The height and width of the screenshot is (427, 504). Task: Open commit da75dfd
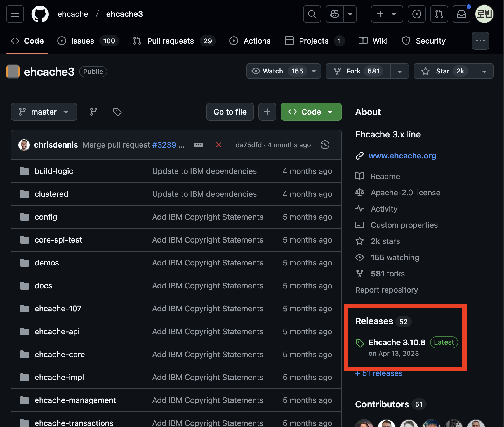249,145
